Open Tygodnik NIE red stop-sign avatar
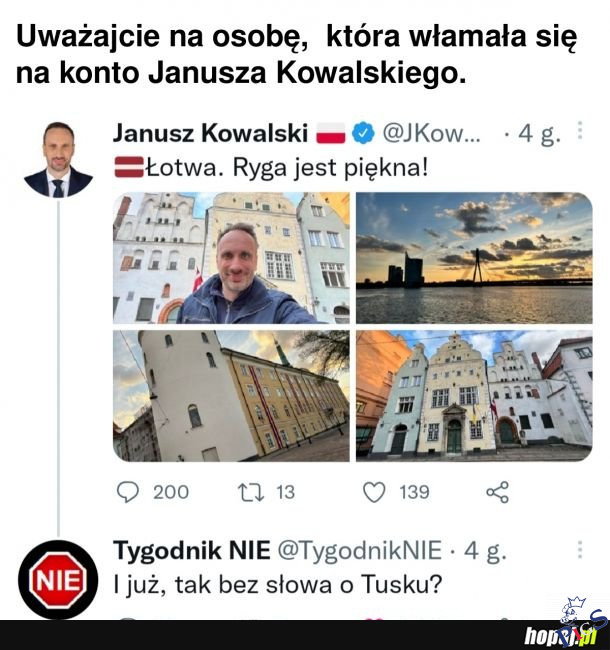Screen dimensions: 610x650 click(x=58, y=580)
